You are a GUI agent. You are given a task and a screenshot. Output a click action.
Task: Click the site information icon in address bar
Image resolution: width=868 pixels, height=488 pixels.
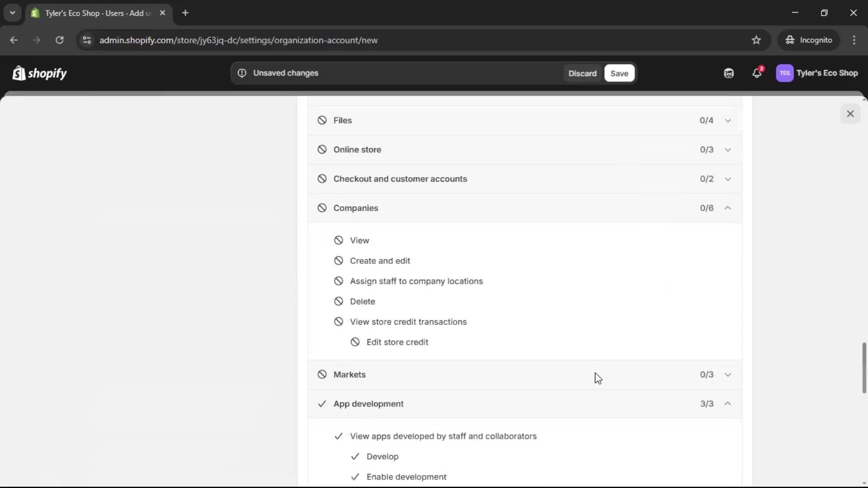pos(86,40)
